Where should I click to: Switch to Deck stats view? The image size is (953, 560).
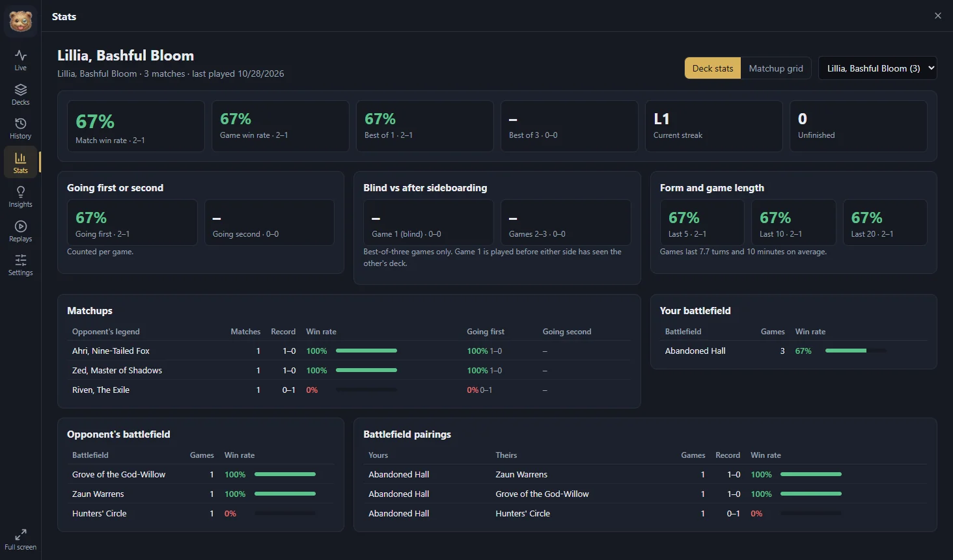coord(713,68)
